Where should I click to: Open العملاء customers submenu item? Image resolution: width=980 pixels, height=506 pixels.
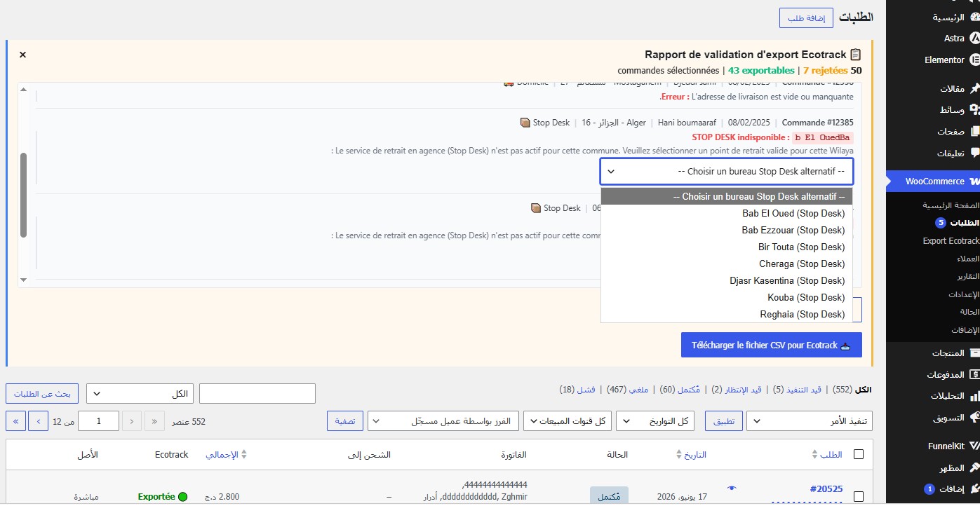(x=967, y=259)
